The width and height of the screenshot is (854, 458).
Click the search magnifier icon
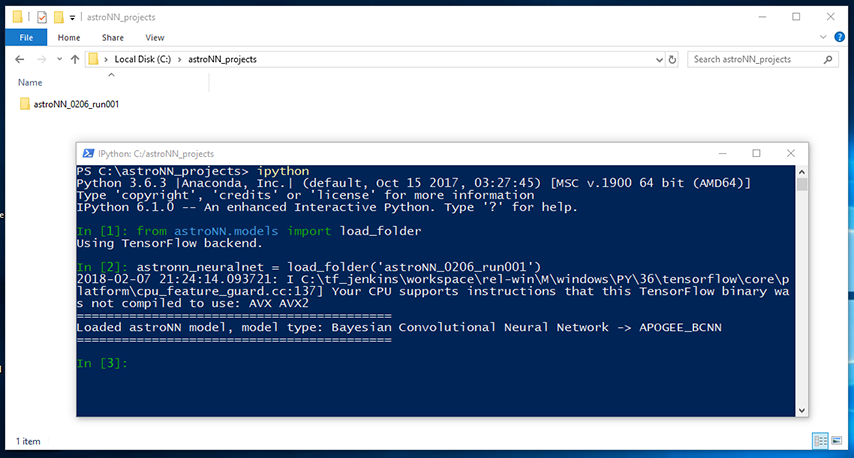click(828, 59)
